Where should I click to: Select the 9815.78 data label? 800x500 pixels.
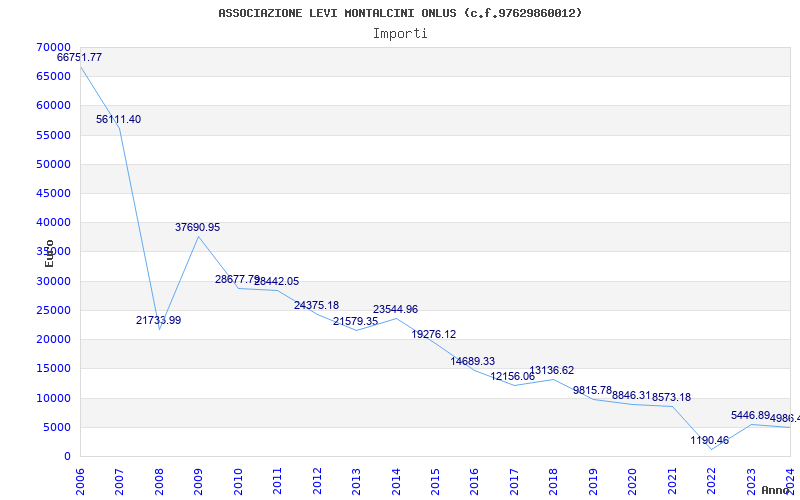[x=592, y=390]
